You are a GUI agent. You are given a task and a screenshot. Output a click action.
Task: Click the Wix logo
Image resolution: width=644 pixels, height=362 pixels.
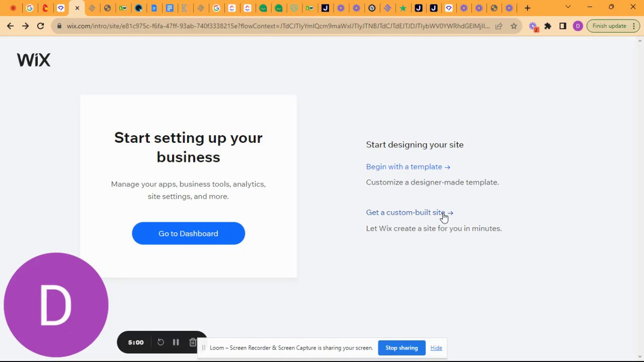[x=34, y=60]
